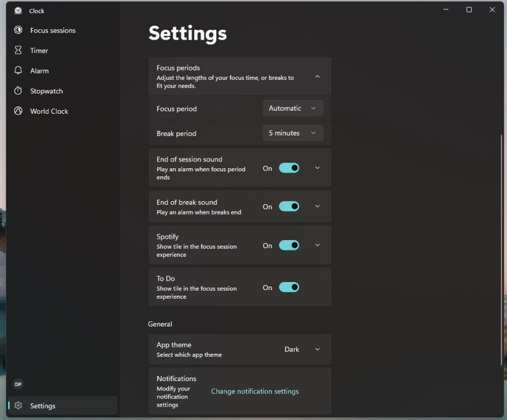The image size is (507, 420).
Task: Click the Clock app icon in title bar
Action: click(18, 11)
